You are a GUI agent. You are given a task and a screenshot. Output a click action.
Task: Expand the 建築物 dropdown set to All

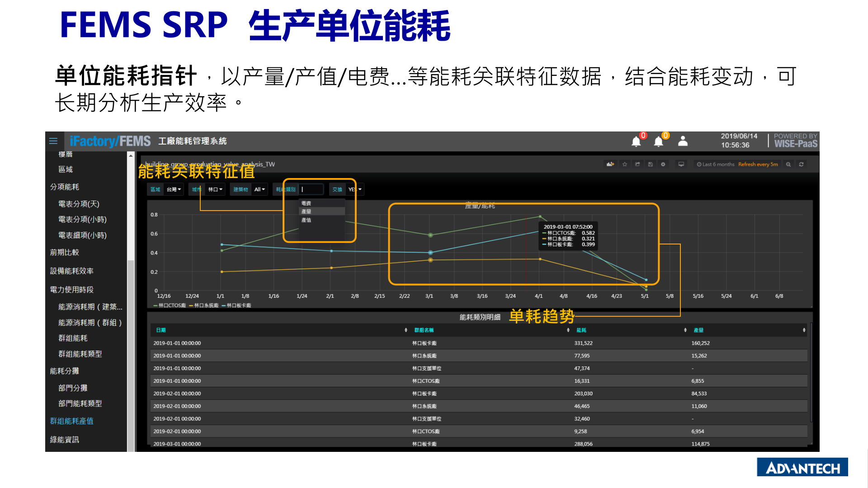coord(259,189)
